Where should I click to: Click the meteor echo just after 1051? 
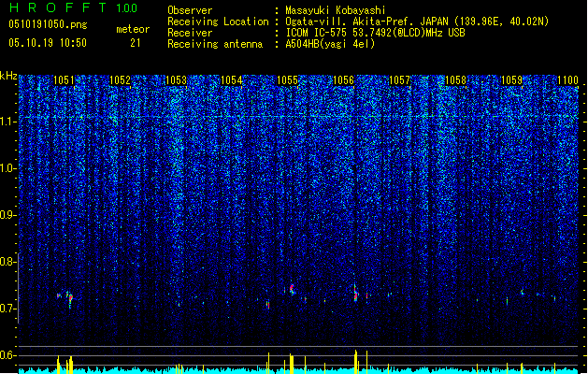coord(69,299)
